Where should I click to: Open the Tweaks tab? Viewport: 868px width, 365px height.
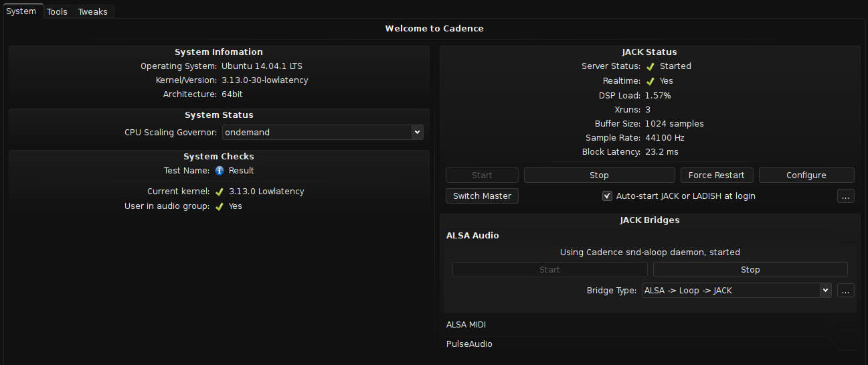pyautogui.click(x=92, y=11)
